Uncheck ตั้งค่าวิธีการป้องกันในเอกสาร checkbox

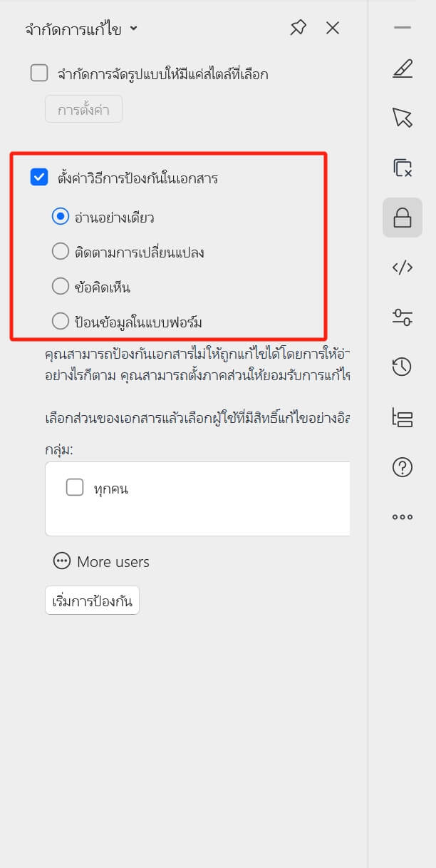tap(39, 178)
